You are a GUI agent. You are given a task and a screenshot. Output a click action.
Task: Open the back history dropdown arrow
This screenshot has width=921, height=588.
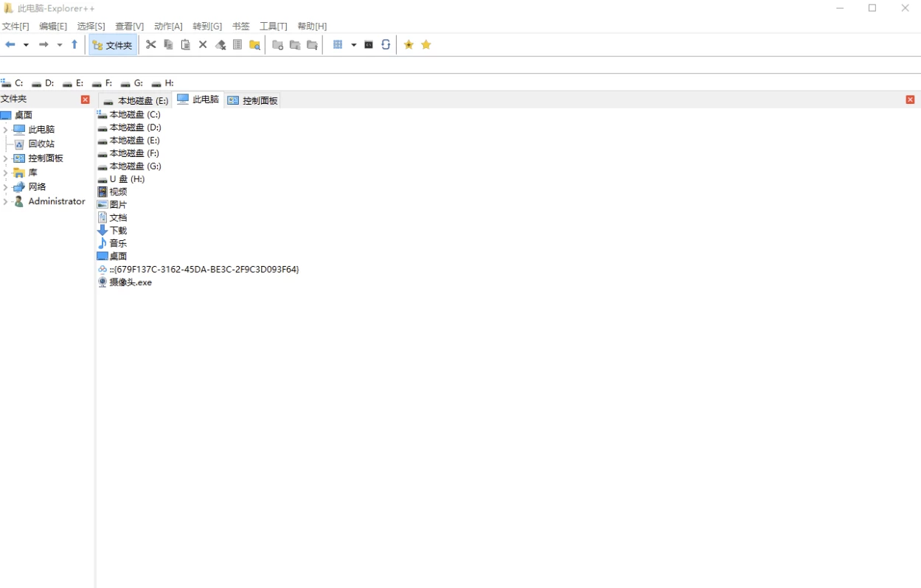(26, 45)
